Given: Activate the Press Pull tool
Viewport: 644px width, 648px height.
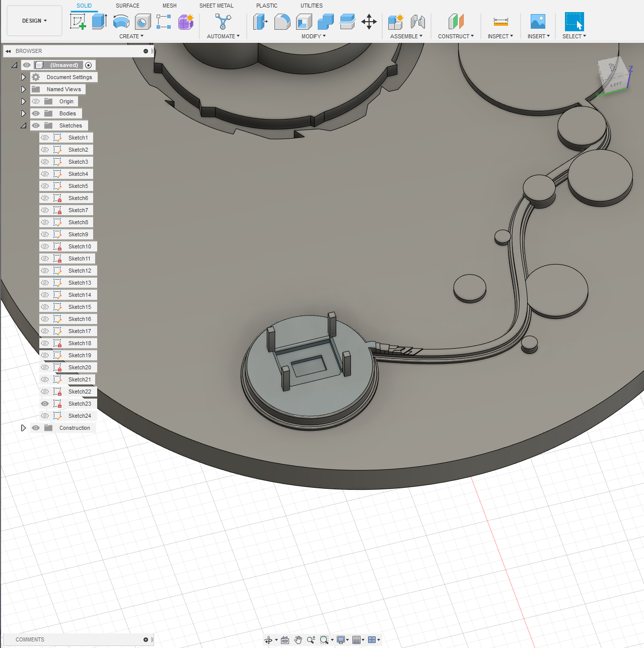Looking at the screenshot, I should (x=260, y=22).
